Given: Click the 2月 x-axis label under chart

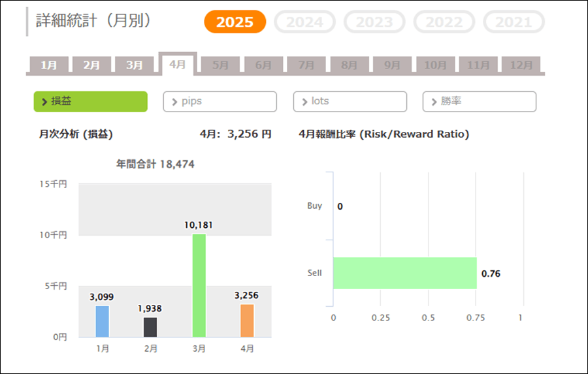Looking at the screenshot, I should (x=151, y=349).
